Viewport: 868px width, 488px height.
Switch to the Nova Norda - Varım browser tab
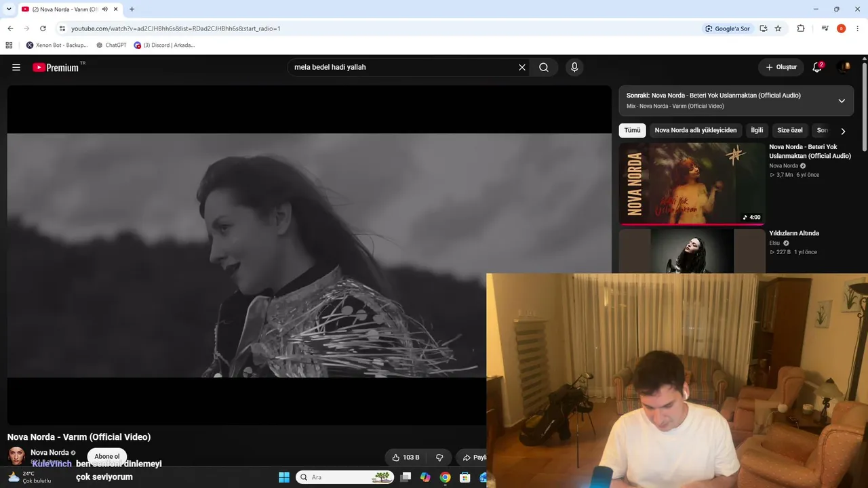pos(64,9)
